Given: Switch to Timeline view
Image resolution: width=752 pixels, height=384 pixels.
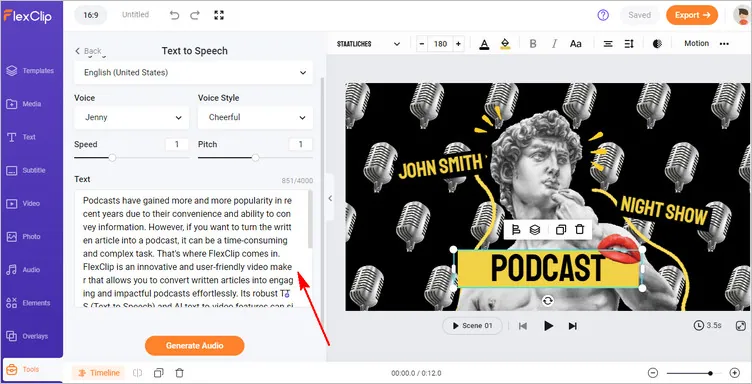Looking at the screenshot, I should (98, 373).
